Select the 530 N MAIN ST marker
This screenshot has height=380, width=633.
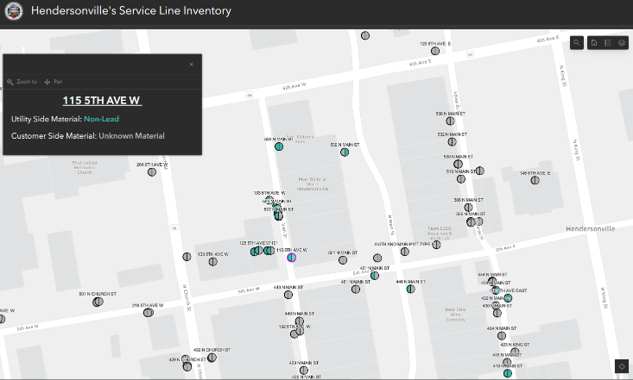458,164
